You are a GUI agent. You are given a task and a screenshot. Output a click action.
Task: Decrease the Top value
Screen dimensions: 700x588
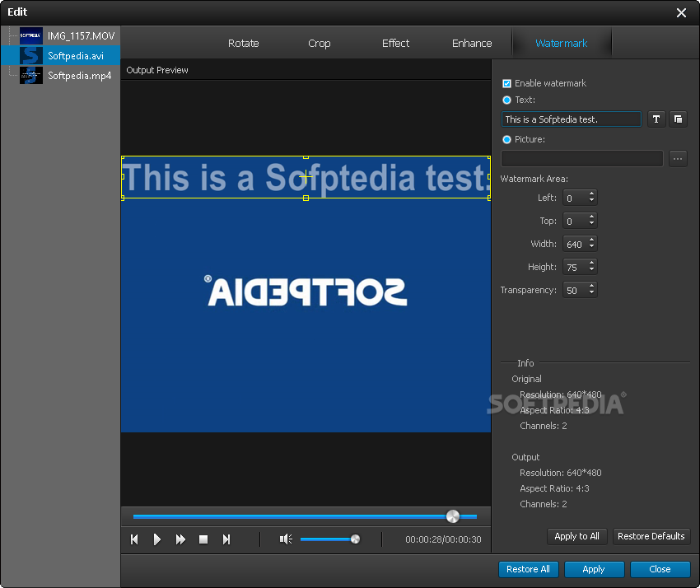(591, 224)
